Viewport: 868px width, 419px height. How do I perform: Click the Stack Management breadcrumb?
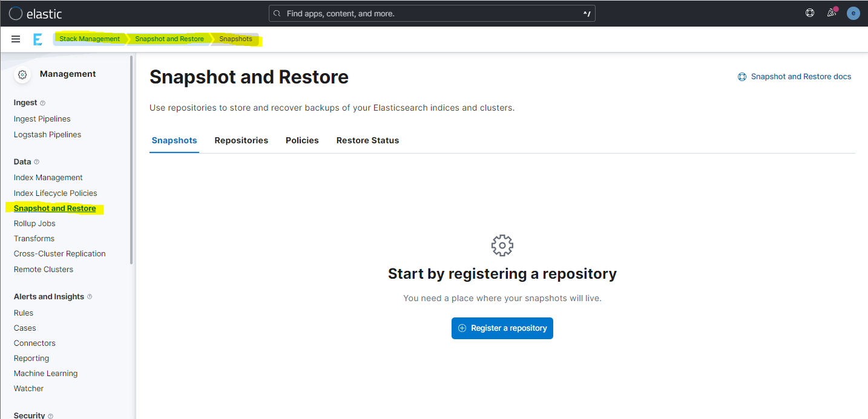pos(90,39)
